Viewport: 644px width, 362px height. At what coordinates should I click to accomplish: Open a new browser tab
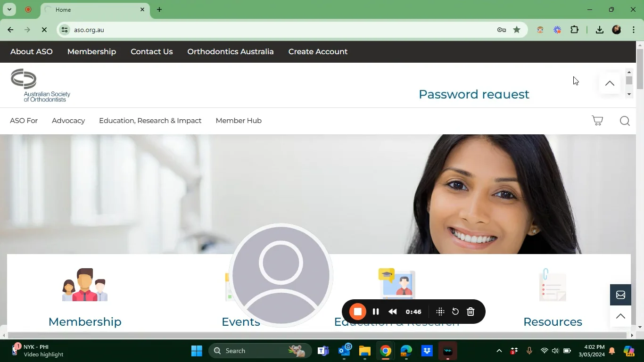pos(159,9)
